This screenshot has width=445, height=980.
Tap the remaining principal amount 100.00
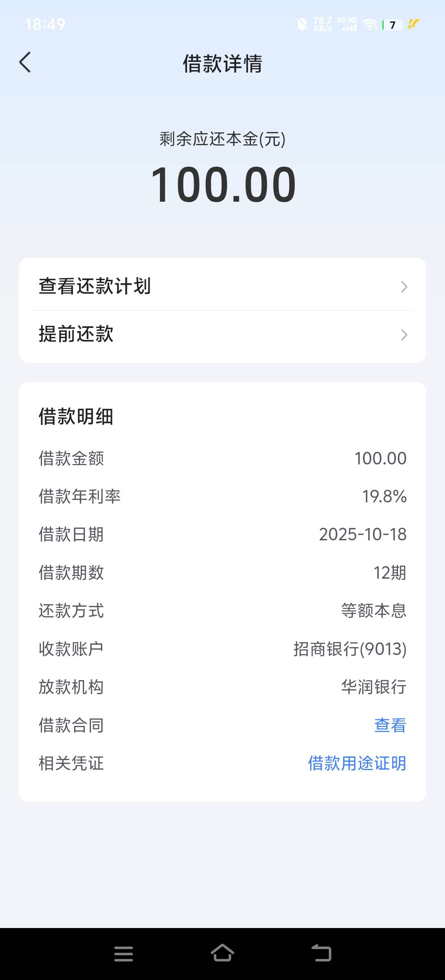(222, 184)
